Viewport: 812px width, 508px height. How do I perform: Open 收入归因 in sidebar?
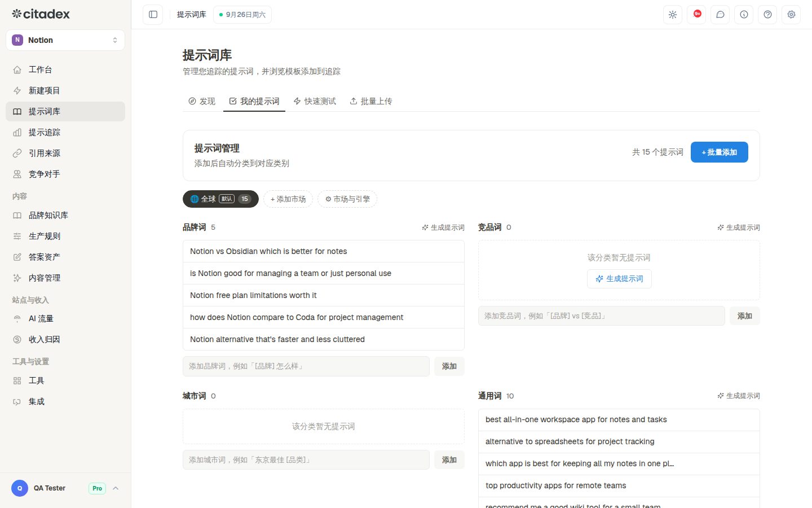[65, 339]
